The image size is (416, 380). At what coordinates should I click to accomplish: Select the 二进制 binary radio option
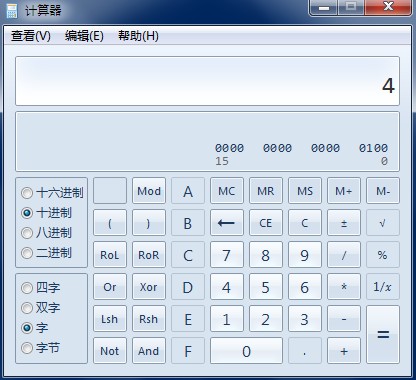click(x=46, y=253)
